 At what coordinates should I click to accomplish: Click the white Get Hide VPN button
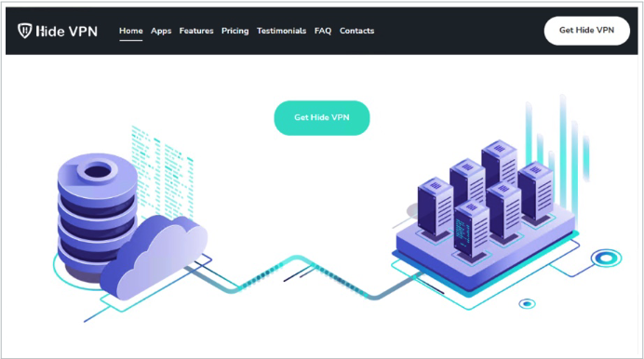click(x=586, y=31)
